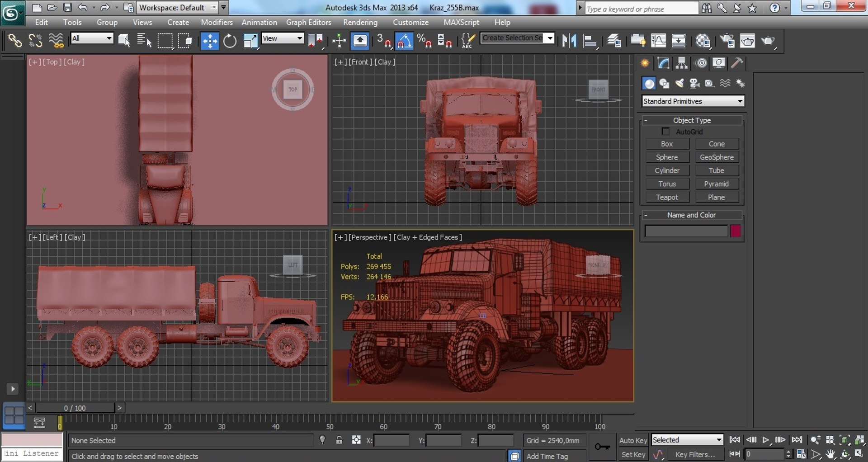Collapse the Name and Color rollout
The width and height of the screenshot is (868, 462).
[692, 215]
